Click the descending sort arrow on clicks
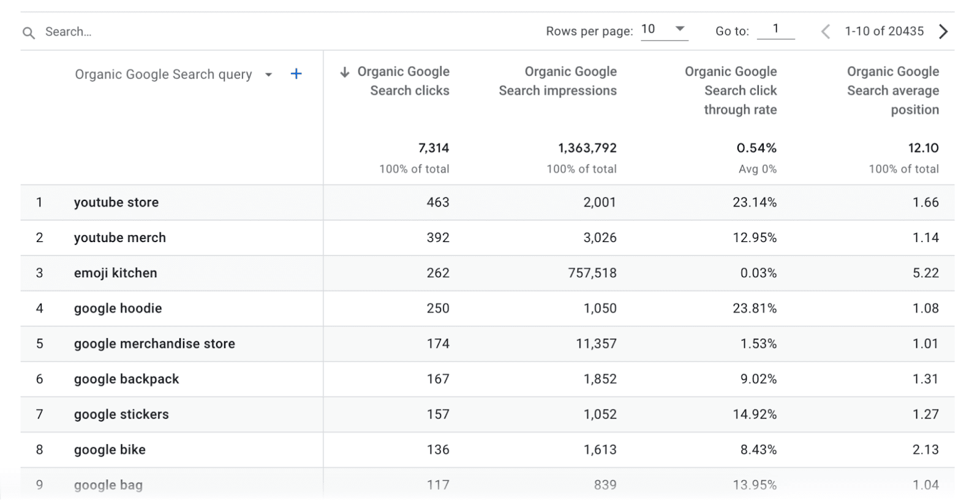 (345, 72)
